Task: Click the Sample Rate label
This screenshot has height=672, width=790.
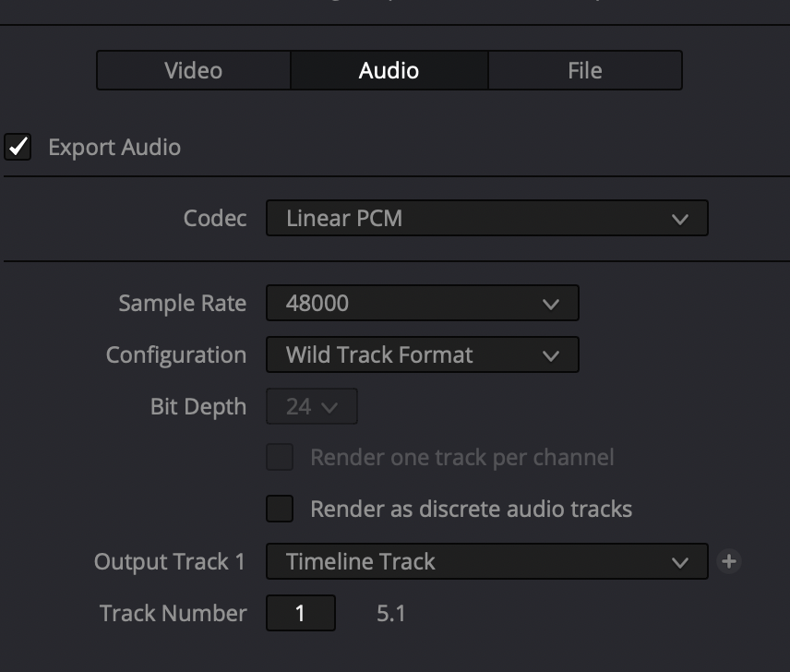Action: [183, 304]
